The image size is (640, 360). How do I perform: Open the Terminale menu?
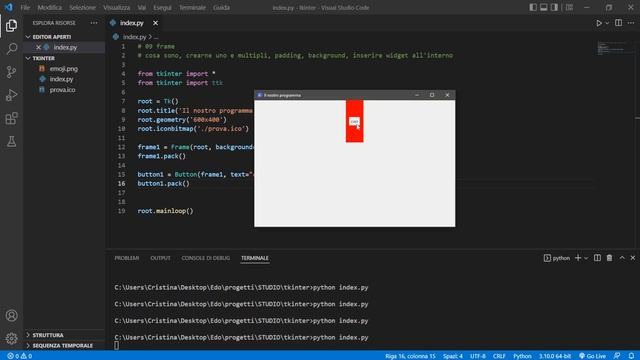192,7
